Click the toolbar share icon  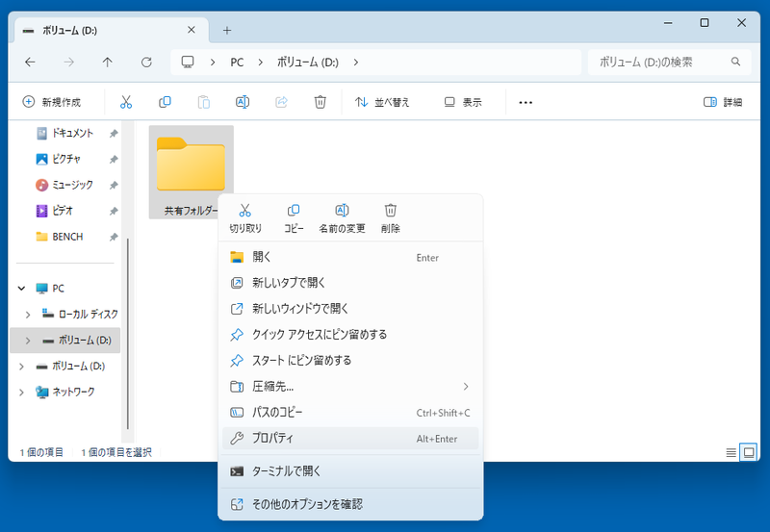tap(281, 102)
